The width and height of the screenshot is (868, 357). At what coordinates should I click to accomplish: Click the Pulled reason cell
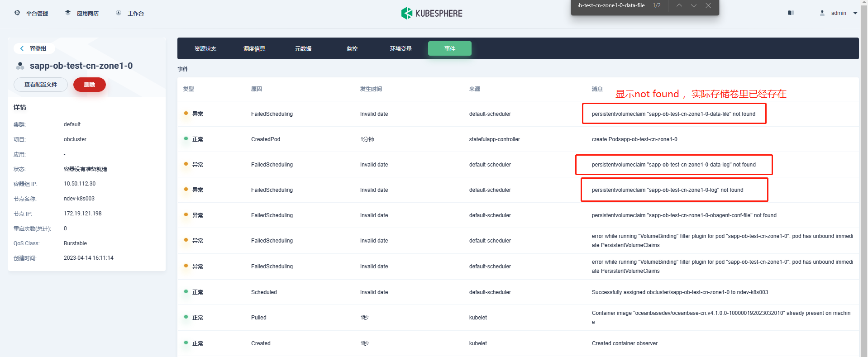click(x=259, y=318)
